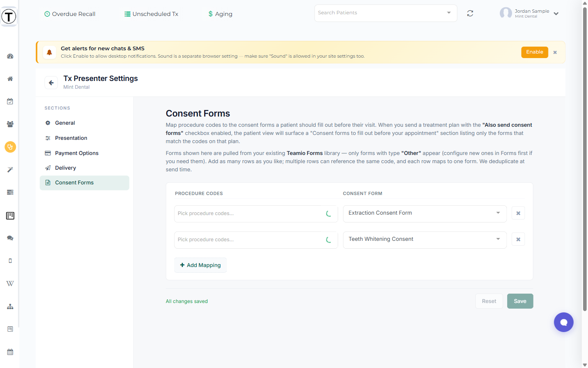Open the Unscheduled Tx link
This screenshot has width=588, height=368.
pyautogui.click(x=151, y=14)
